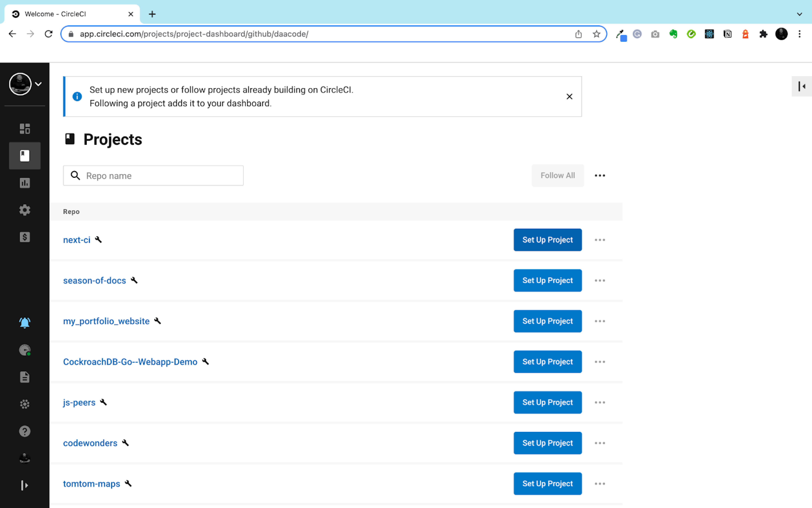Screen dimensions: 812x508
Task: Open the season-of-docs repository link
Action: pos(94,280)
